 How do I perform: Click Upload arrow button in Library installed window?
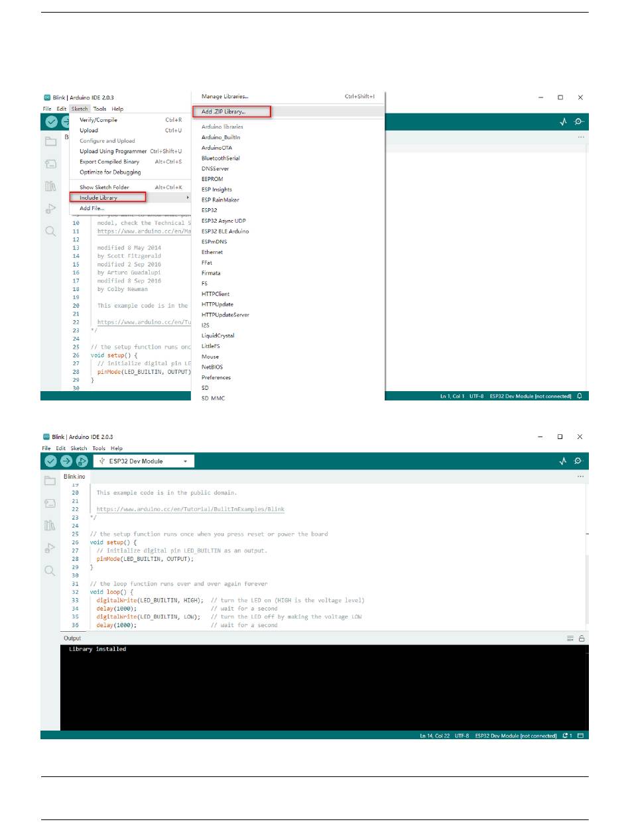coord(67,461)
